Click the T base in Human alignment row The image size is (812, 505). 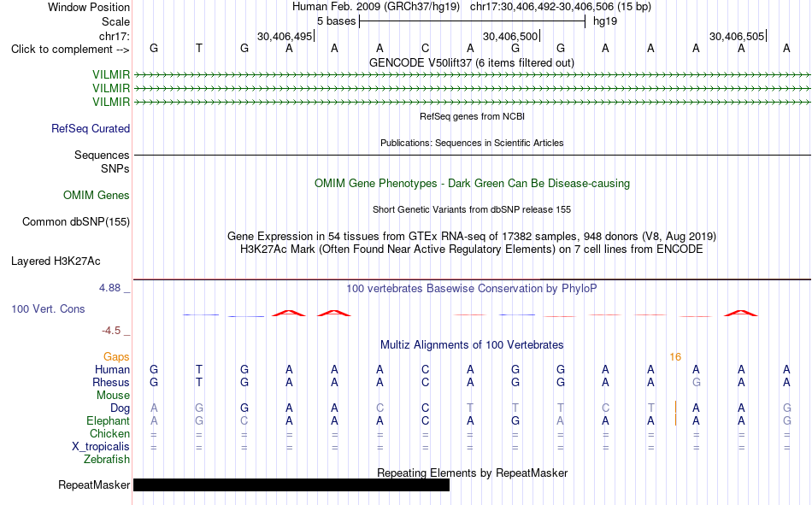(x=199, y=370)
